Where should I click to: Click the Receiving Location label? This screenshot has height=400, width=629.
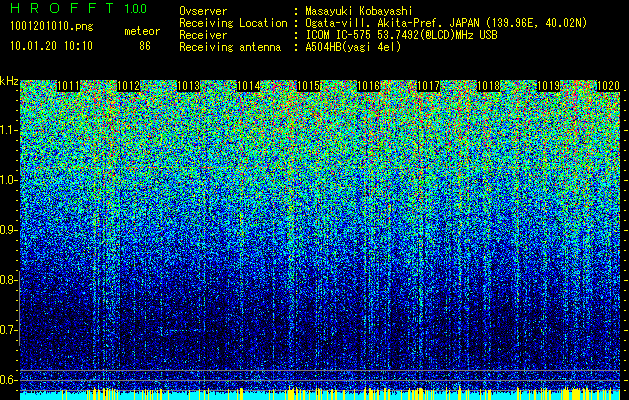click(233, 23)
